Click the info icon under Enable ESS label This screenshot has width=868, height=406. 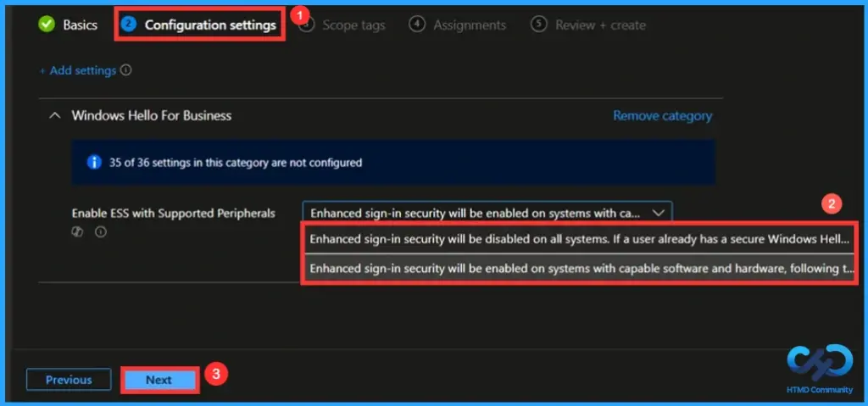100,232
